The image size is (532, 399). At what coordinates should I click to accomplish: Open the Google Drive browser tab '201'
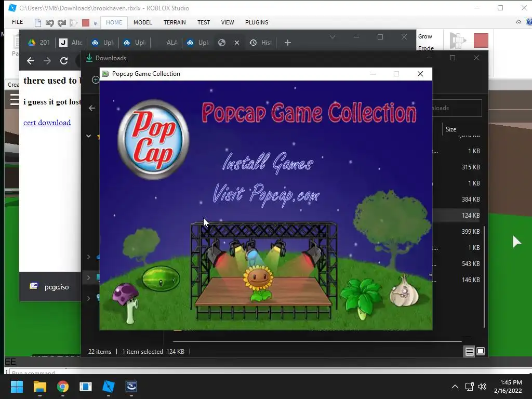click(39, 43)
